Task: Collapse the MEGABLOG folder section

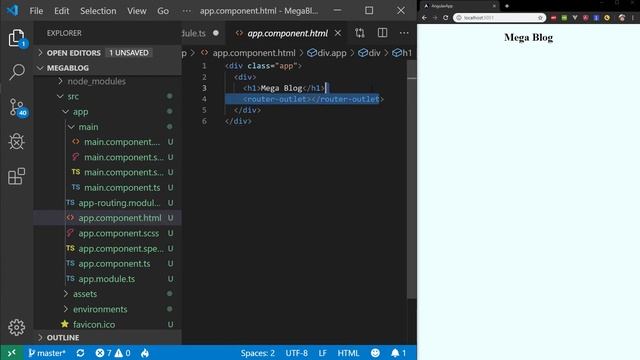Action: (x=108, y=68)
